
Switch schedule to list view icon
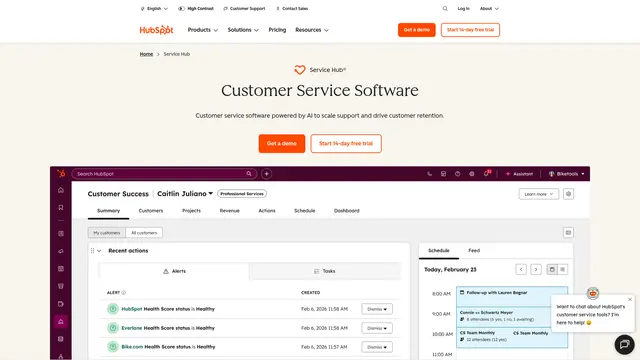(562, 269)
